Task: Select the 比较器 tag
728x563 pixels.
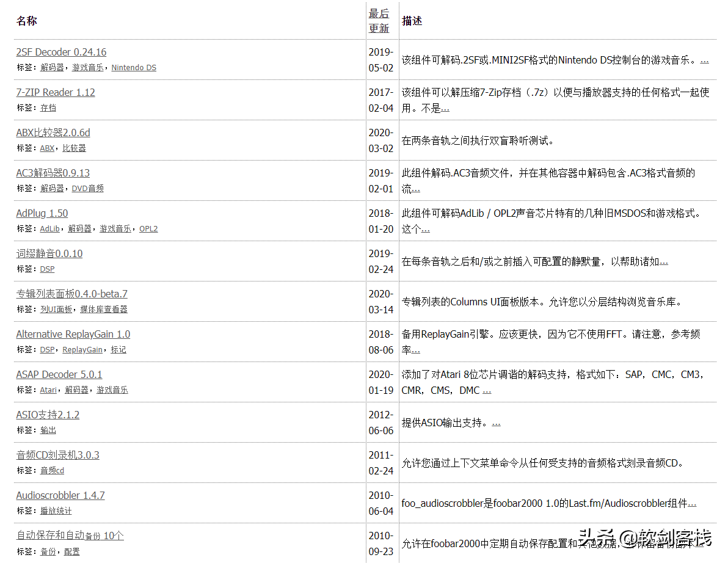Action: click(x=75, y=148)
